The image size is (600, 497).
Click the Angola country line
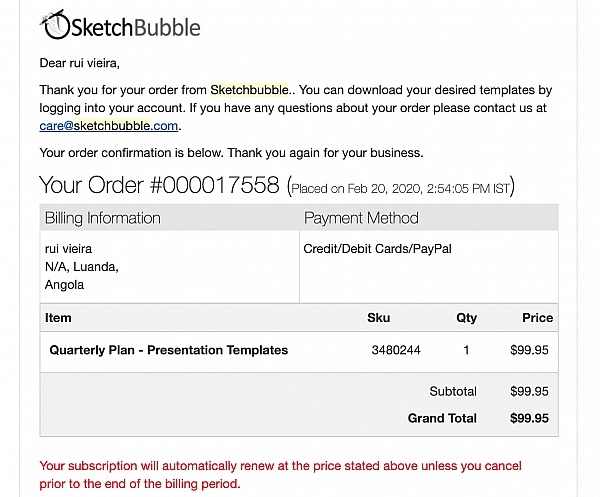pos(64,284)
